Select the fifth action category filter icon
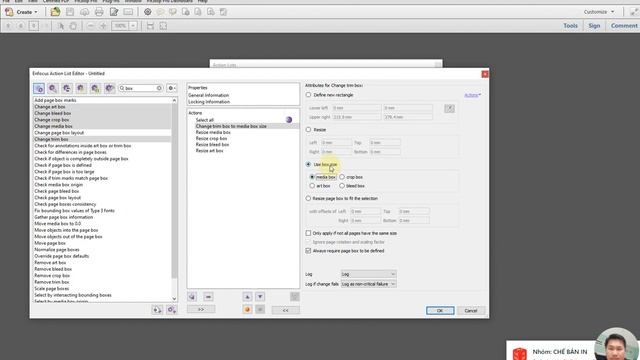Screen dimensions: 640x360 point(96,88)
